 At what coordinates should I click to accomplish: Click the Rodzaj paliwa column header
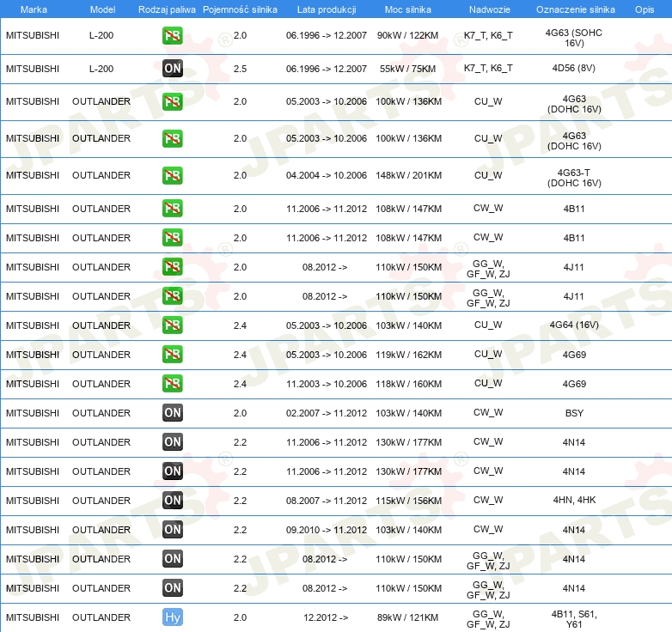click(x=167, y=9)
